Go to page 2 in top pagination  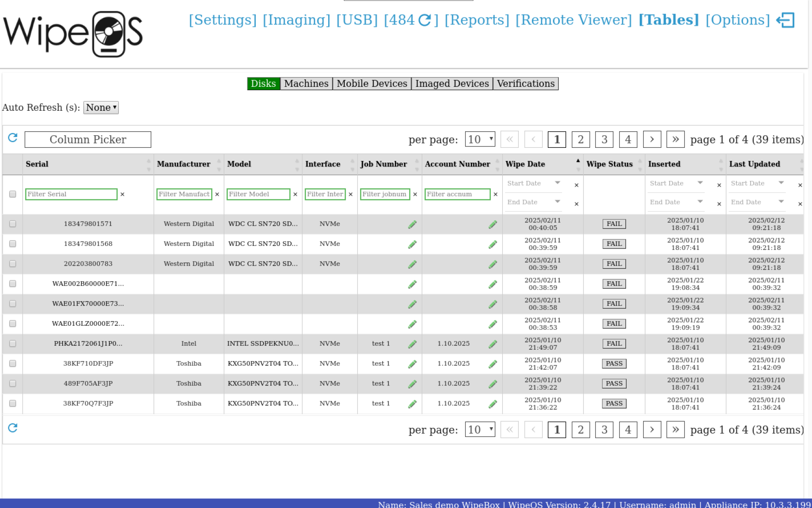[581, 140]
